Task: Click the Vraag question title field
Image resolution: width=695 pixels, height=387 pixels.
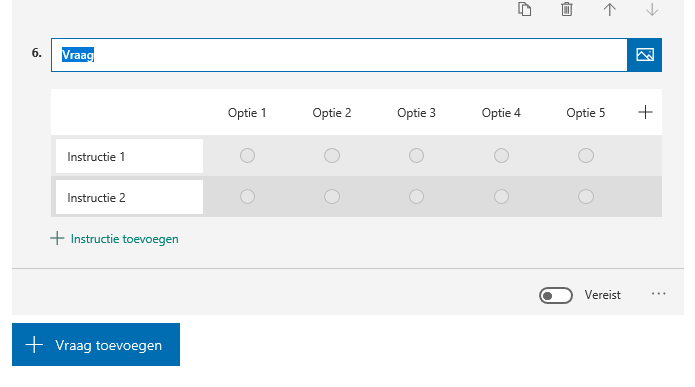Action: [339, 55]
